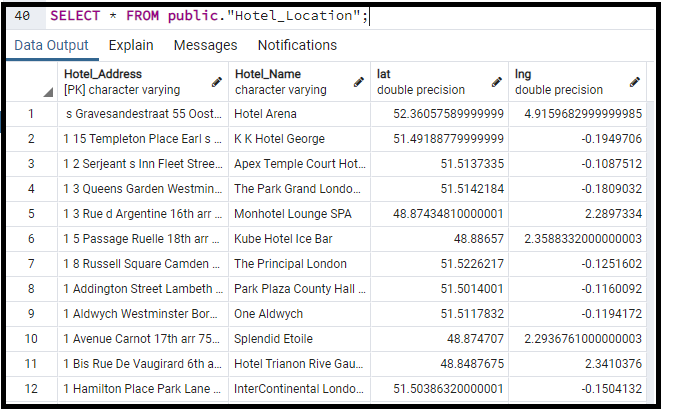
Task: Click the edit pencil icon in lat column
Action: pyautogui.click(x=496, y=82)
